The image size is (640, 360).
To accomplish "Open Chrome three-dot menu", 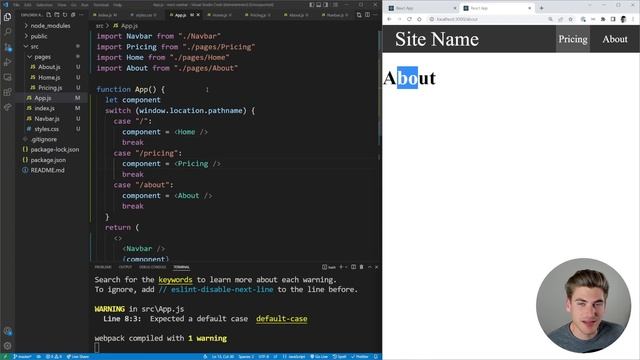I will tap(633, 19).
